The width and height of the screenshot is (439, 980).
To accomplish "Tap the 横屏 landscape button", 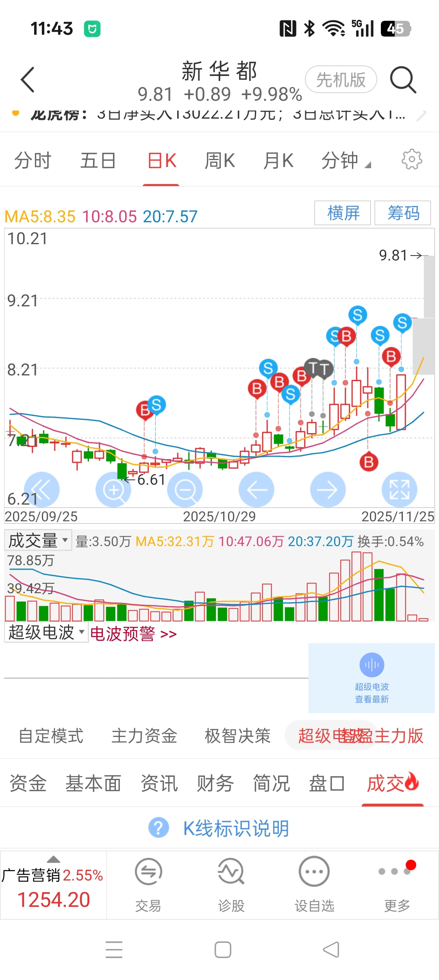I will (343, 213).
